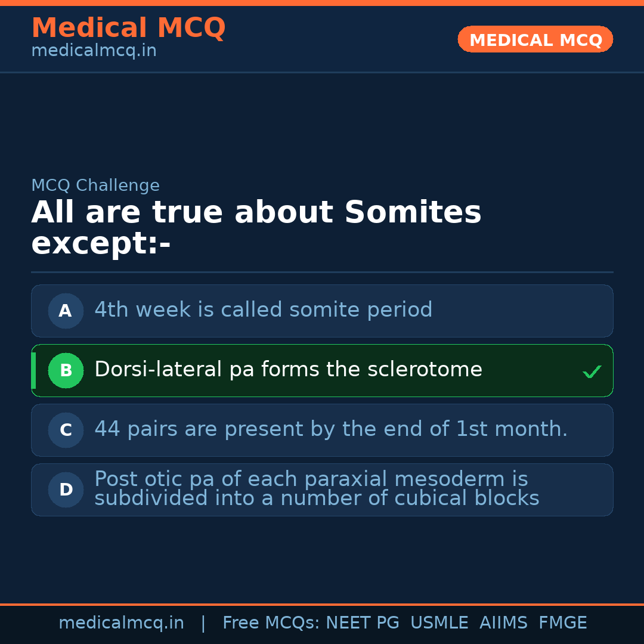Click the green B option badge
The height and width of the screenshot is (644, 644).
pyautogui.click(x=66, y=370)
